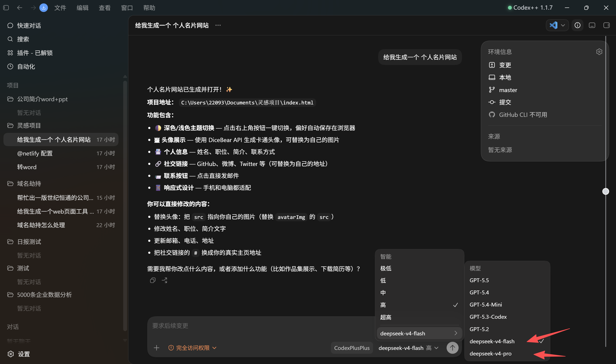Select 超高 intelligence level
Screen dimensions: 616x364
coord(419,317)
